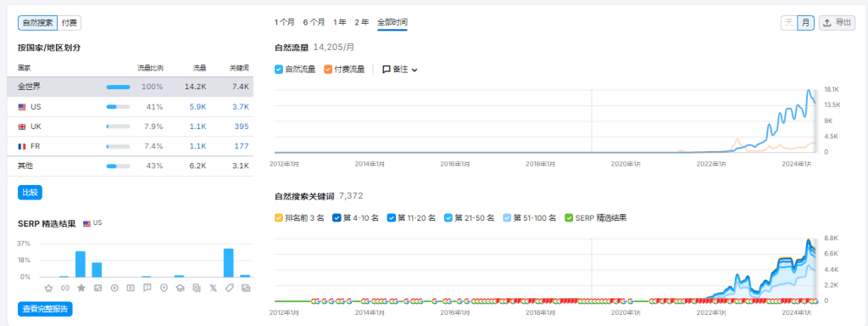Screen dimensions: 868x326
Task: Toggle the 第 21-50 名 checkbox
Action: pos(448,218)
